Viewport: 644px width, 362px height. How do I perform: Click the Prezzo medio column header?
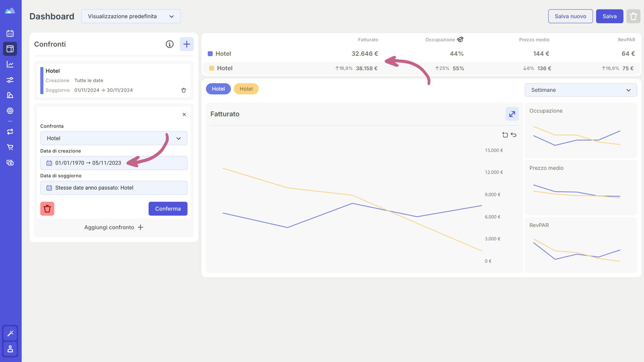pyautogui.click(x=534, y=40)
